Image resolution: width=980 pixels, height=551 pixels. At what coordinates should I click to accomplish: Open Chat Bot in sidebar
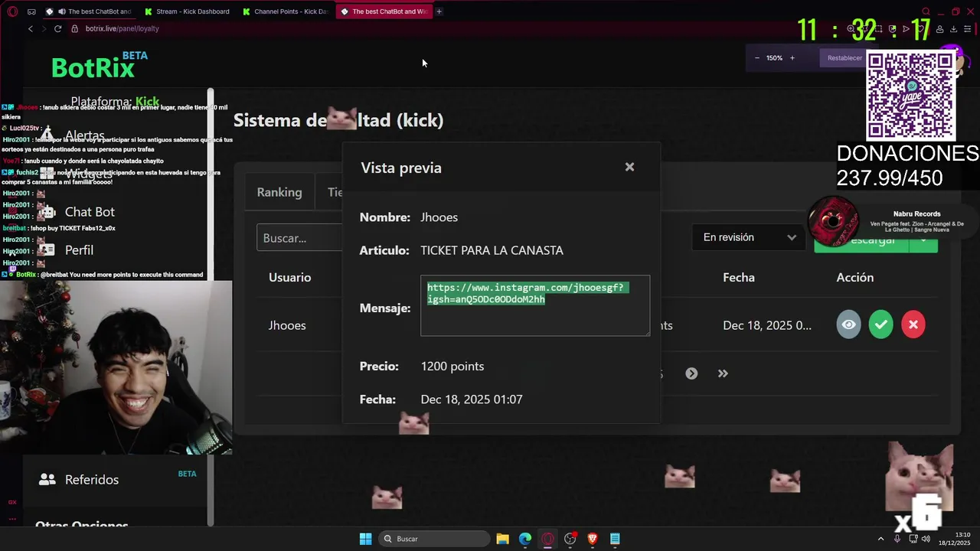[90, 212]
